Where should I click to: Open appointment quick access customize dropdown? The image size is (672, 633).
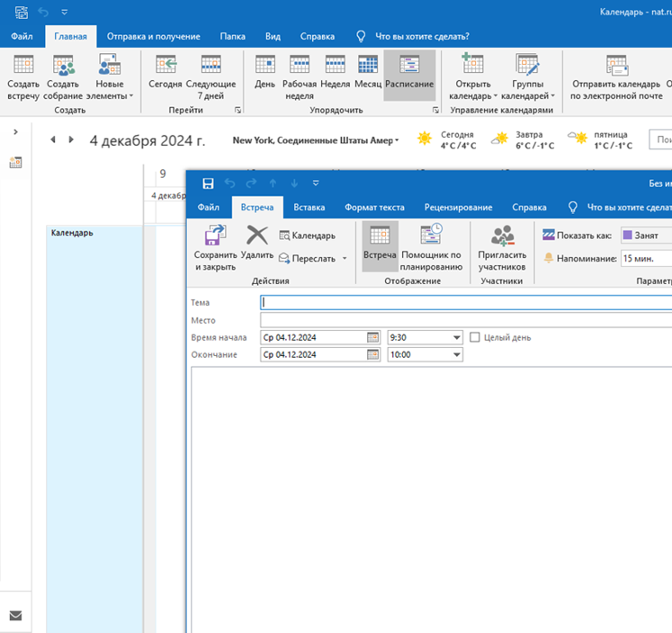316,183
